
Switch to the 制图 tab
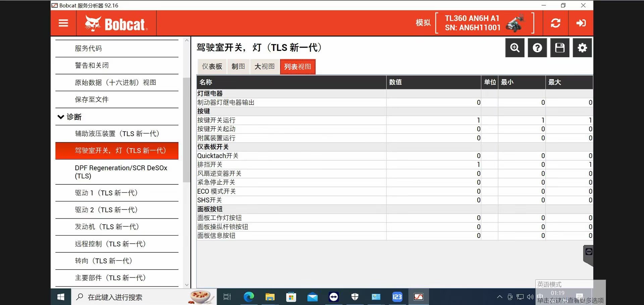(x=238, y=67)
